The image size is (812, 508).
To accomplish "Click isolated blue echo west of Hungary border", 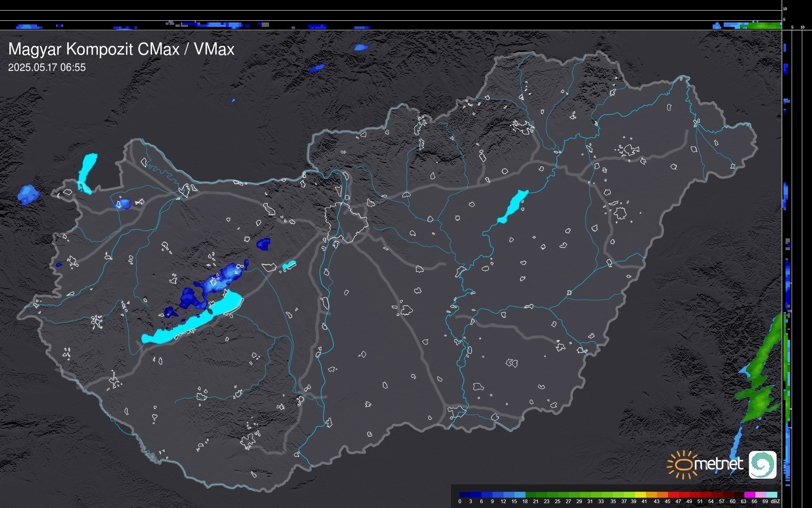I will click(28, 194).
